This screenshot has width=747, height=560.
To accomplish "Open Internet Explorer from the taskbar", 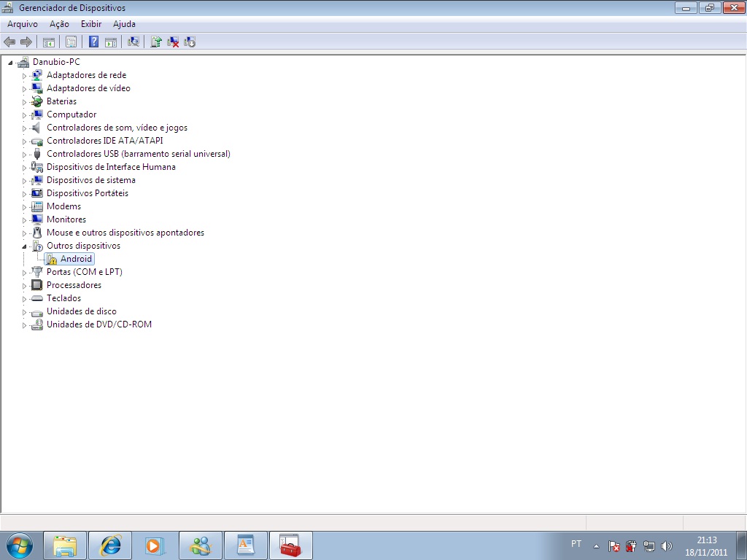I will (x=111, y=545).
